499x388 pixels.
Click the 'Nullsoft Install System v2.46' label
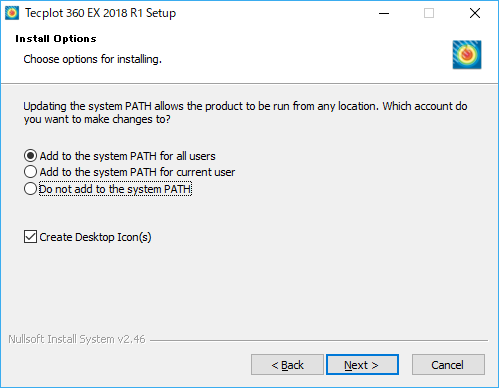click(77, 339)
